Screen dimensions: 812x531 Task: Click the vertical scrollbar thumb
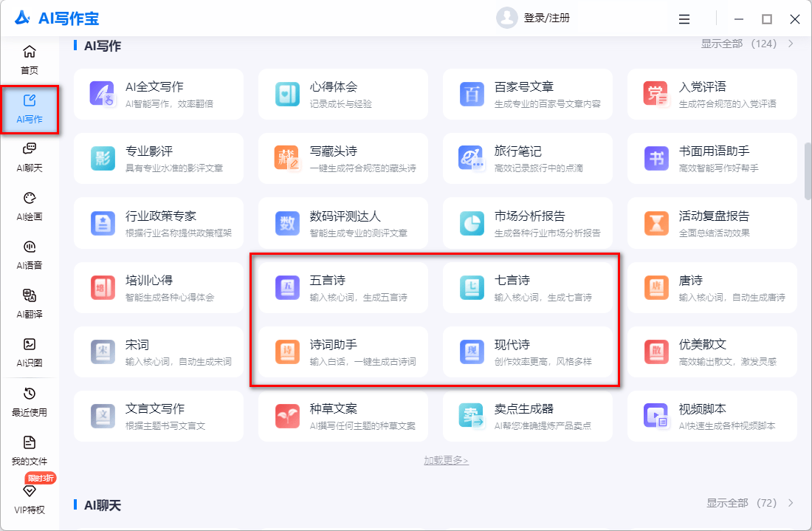click(x=808, y=170)
